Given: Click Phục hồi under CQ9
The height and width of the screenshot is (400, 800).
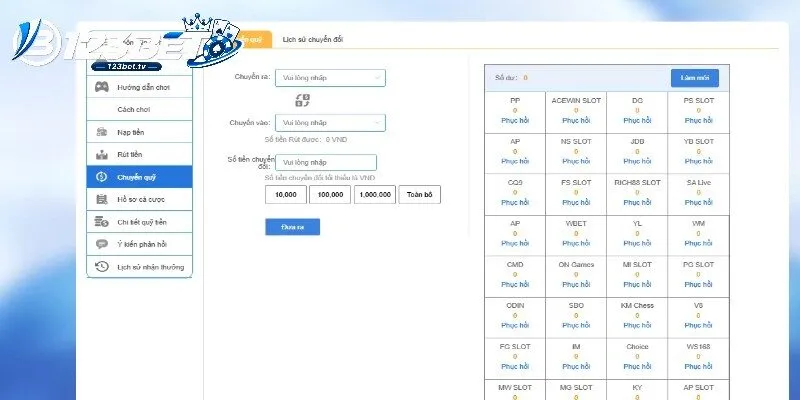Looking at the screenshot, I should click(515, 203).
